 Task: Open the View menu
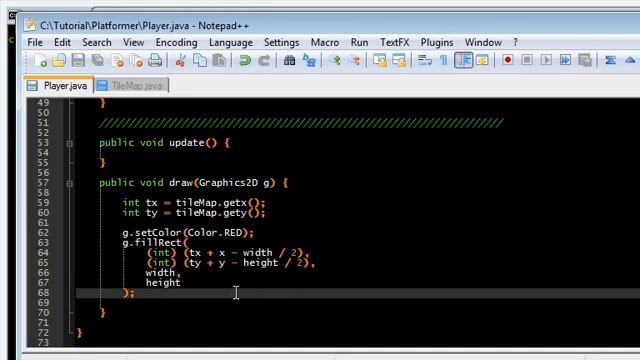(x=133, y=42)
